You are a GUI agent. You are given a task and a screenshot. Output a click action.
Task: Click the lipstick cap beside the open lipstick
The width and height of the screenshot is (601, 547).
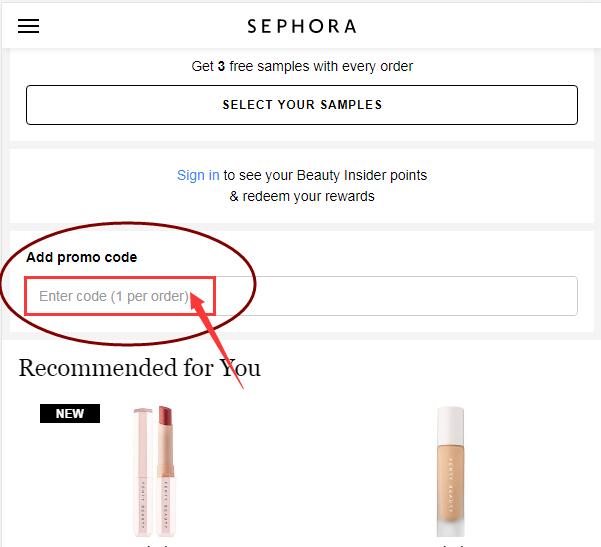[x=143, y=471]
